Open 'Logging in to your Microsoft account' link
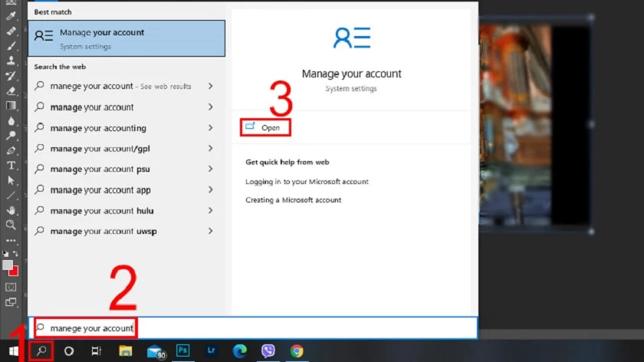 point(307,182)
